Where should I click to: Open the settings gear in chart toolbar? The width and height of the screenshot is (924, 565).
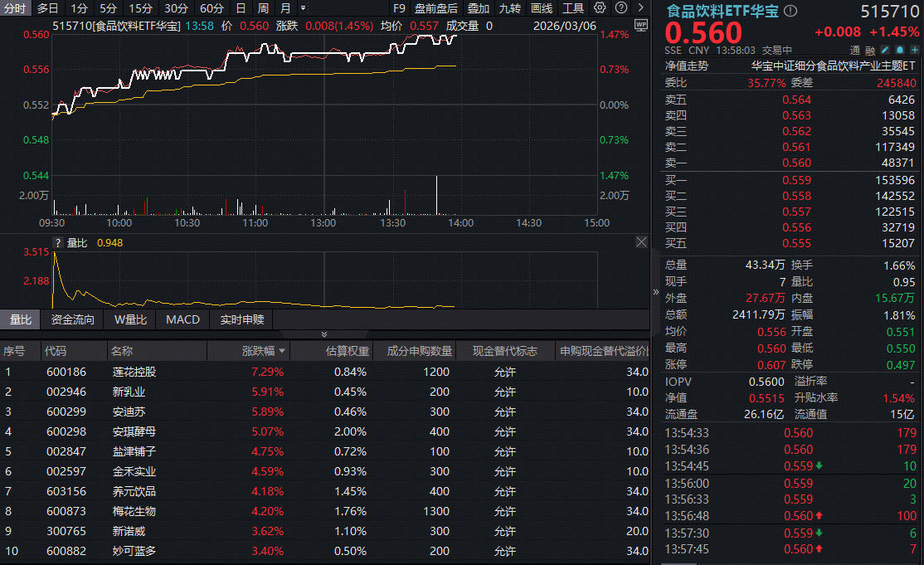[x=601, y=8]
